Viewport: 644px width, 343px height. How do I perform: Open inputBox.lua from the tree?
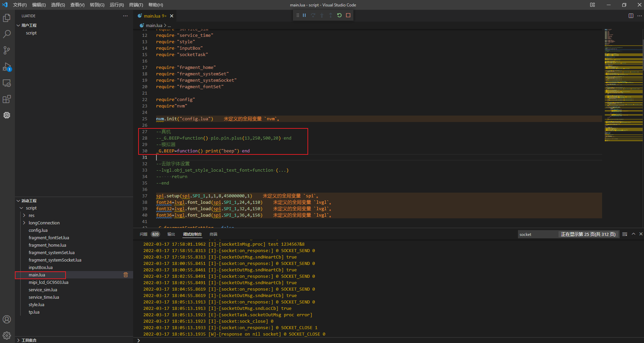click(x=41, y=268)
